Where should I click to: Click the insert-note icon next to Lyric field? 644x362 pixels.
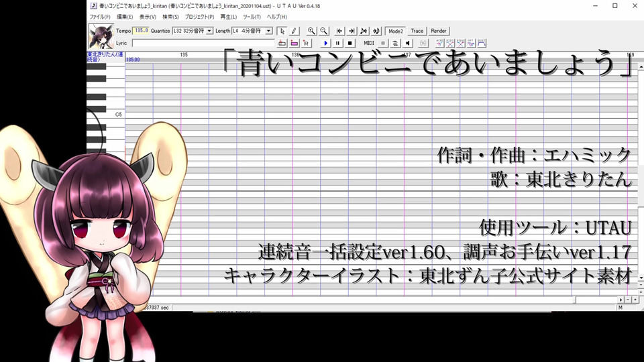click(282, 43)
